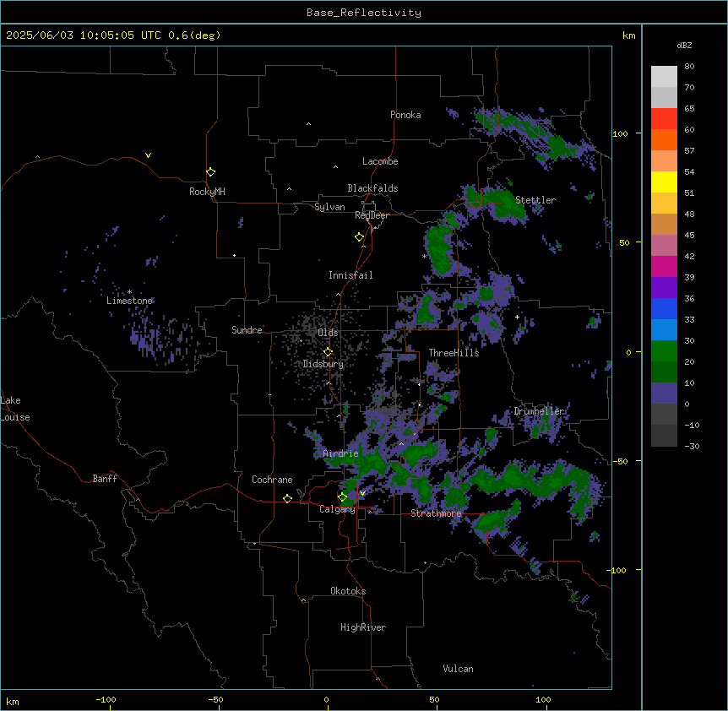Click the yellow diamond marker in Calgary
Image resolution: width=728 pixels, height=711 pixels.
point(342,497)
